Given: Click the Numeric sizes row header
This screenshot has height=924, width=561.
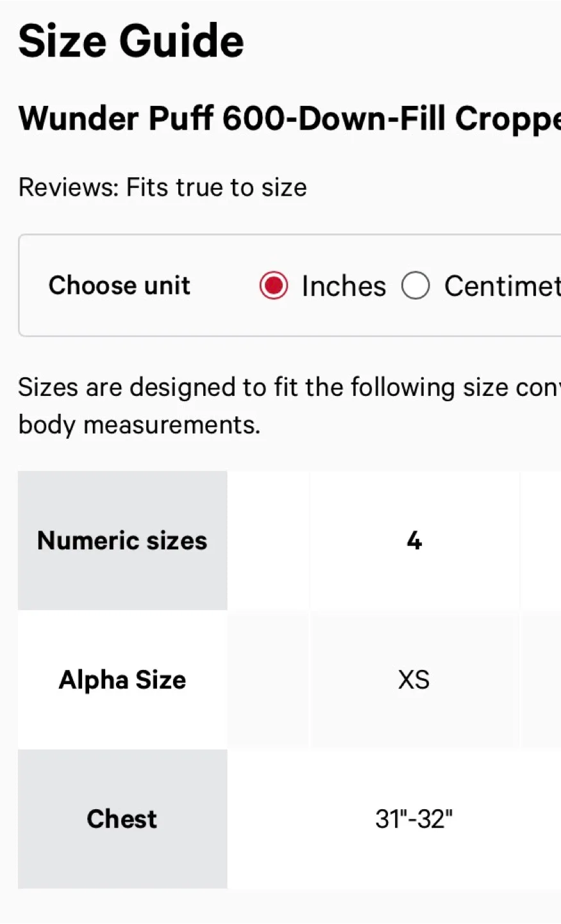Looking at the screenshot, I should tap(122, 540).
